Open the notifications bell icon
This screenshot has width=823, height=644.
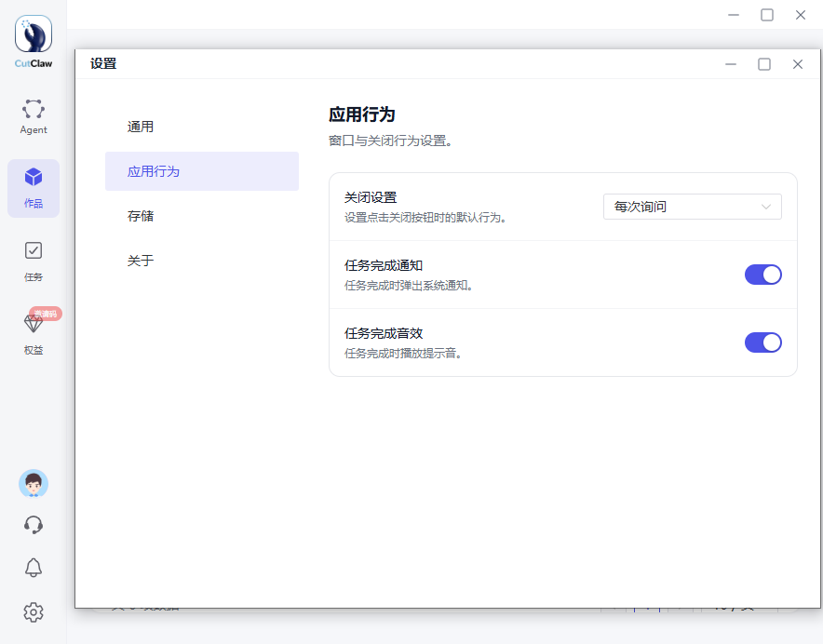coord(34,568)
